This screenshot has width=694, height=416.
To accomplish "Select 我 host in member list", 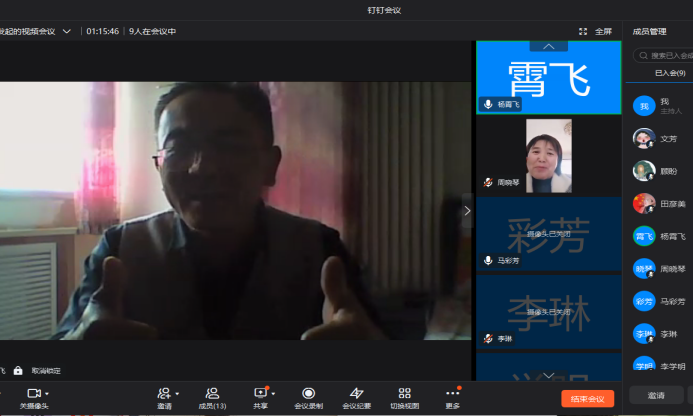I will coord(659,106).
